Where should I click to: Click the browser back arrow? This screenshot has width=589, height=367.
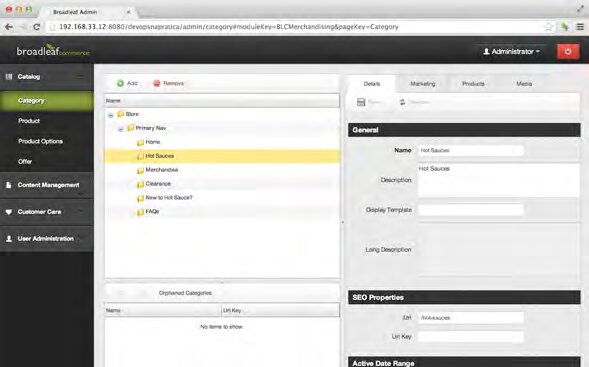[x=9, y=27]
